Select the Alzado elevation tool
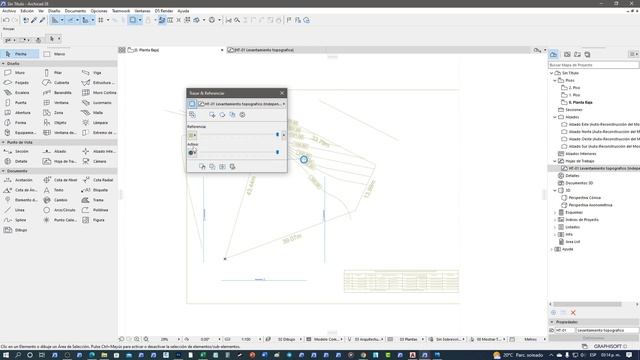The height and width of the screenshot is (360, 640). pos(60,151)
